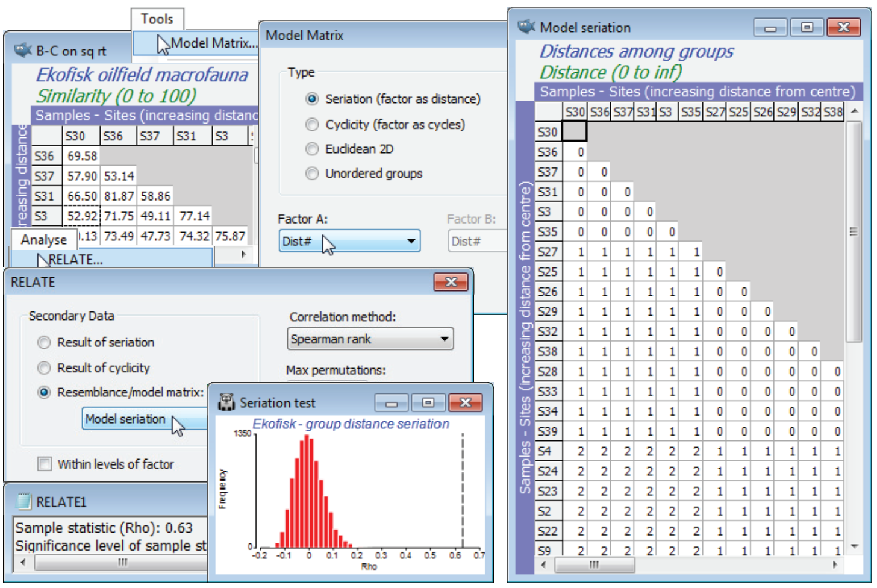Select the S36 row header in Model seriation
The image size is (877, 588).
tap(548, 152)
